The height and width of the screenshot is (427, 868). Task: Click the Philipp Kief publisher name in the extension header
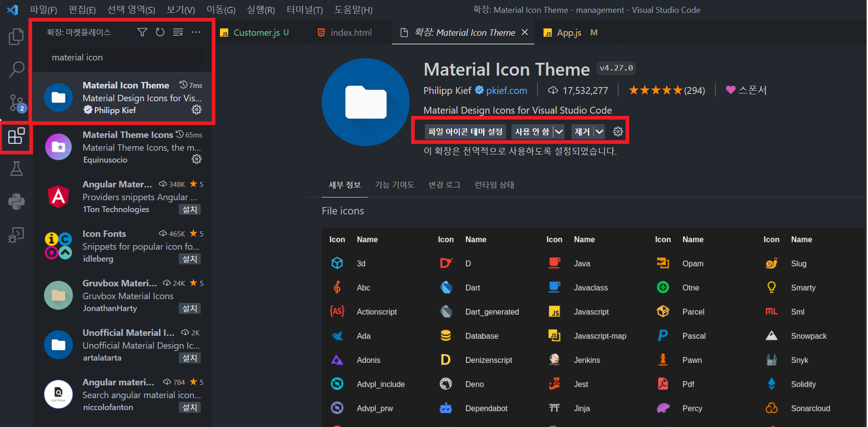click(x=447, y=91)
